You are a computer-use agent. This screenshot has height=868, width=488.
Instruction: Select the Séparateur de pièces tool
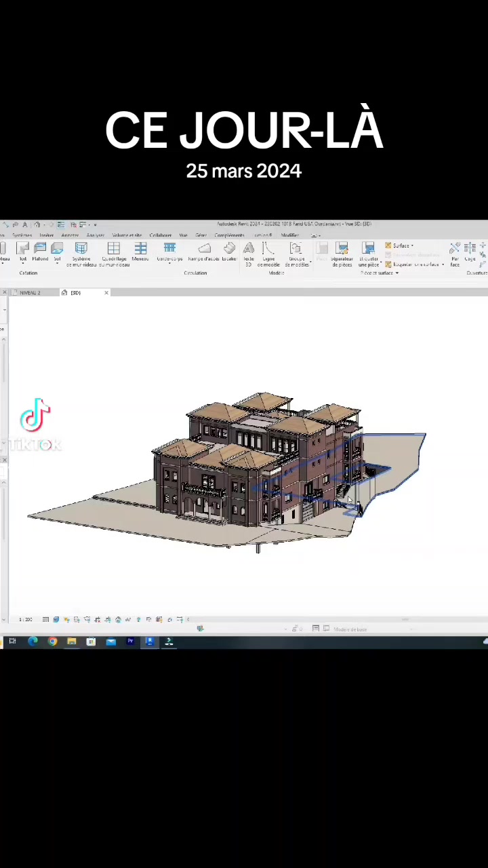tap(342, 254)
